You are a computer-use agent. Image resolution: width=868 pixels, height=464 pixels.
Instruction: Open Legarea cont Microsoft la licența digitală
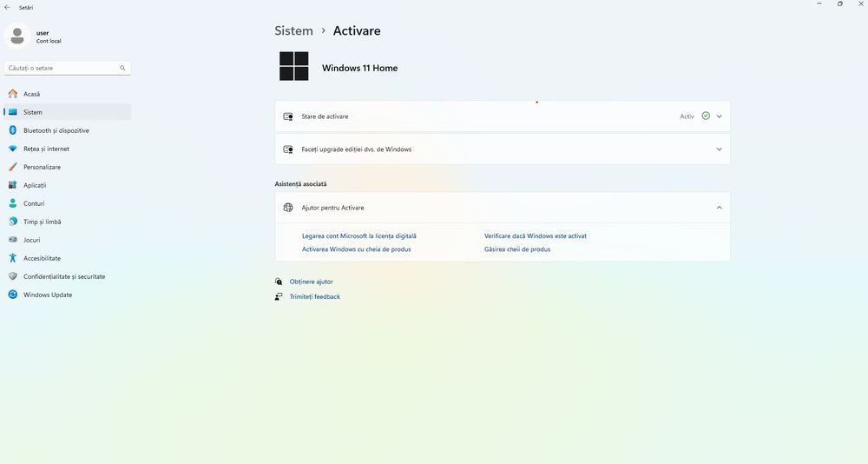pos(358,235)
